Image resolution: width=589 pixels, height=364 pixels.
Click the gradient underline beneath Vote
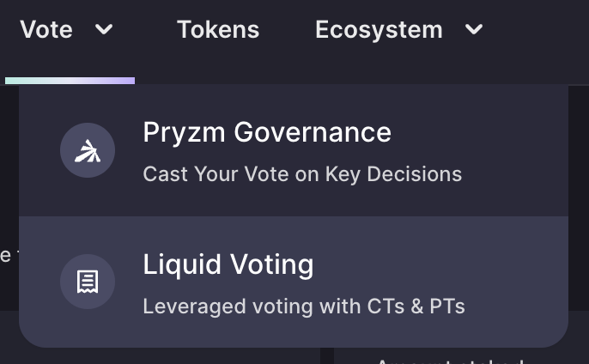pyautogui.click(x=70, y=81)
